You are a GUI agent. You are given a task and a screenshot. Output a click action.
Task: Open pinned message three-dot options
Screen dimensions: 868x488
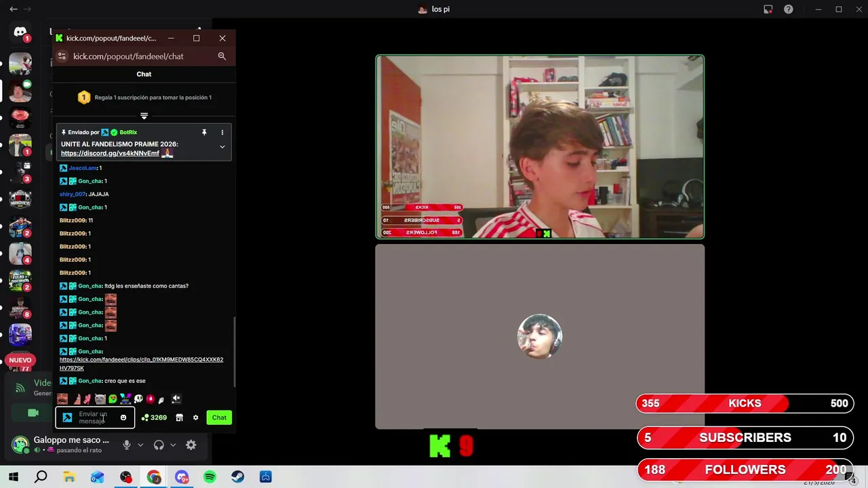point(222,132)
